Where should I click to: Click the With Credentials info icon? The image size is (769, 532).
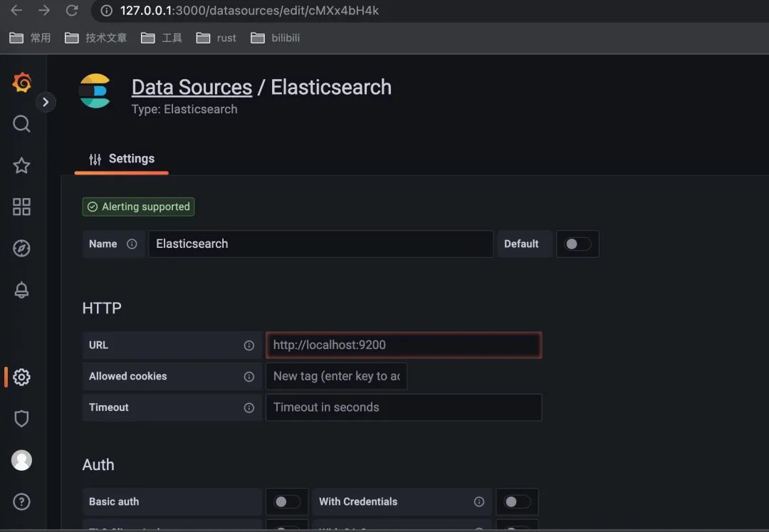(x=479, y=501)
